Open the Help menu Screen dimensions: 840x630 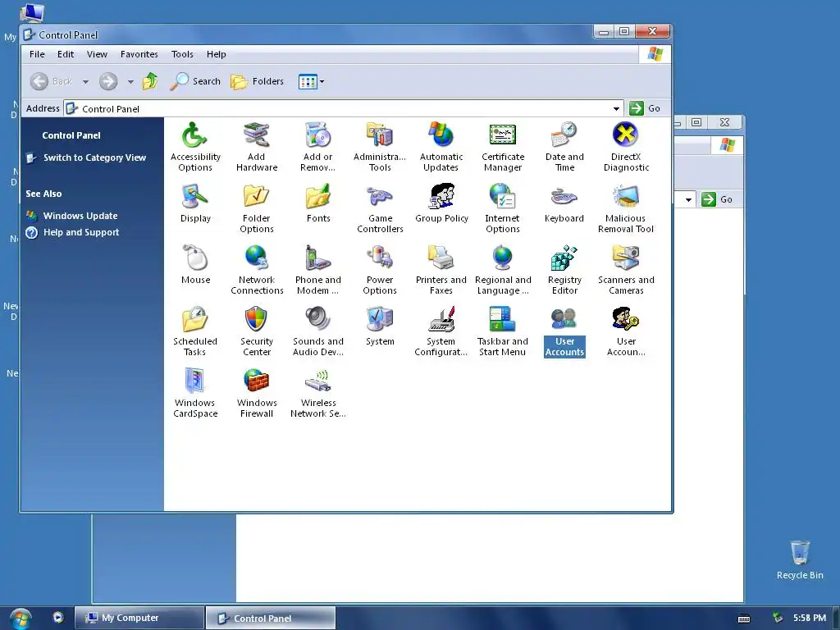(x=217, y=54)
